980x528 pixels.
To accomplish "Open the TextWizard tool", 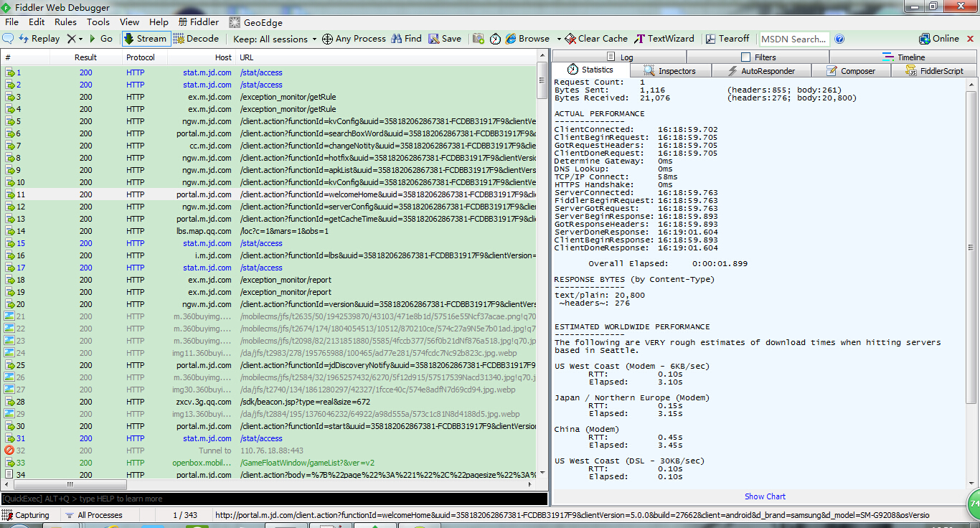I will click(x=664, y=39).
